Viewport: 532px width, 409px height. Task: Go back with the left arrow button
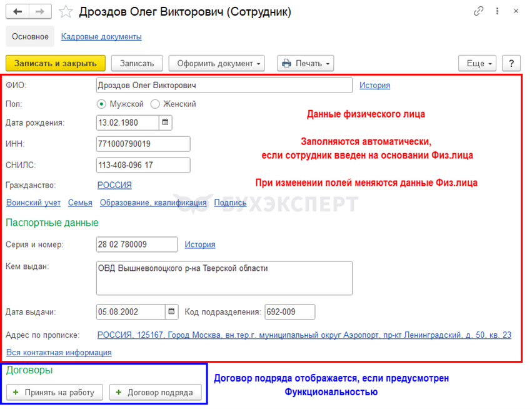(x=18, y=12)
